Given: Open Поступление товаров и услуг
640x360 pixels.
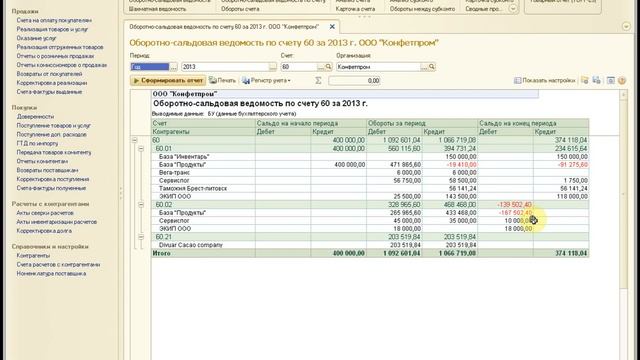Looking at the screenshot, I should 53,125.
